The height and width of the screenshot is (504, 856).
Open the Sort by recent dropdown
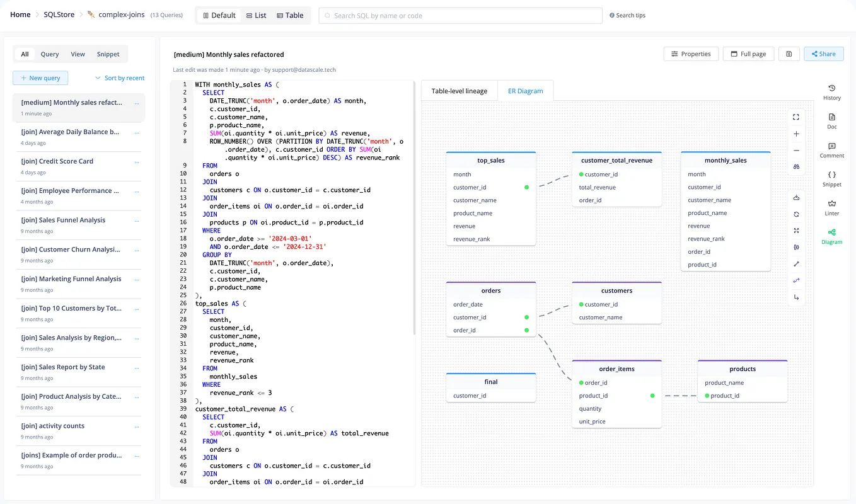120,78
